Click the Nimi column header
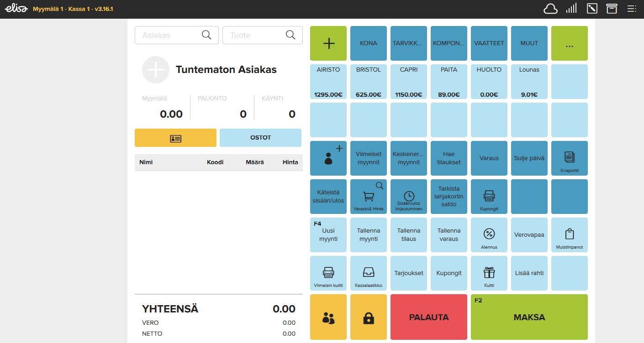Screen dimensions: 644x343 pos(146,162)
